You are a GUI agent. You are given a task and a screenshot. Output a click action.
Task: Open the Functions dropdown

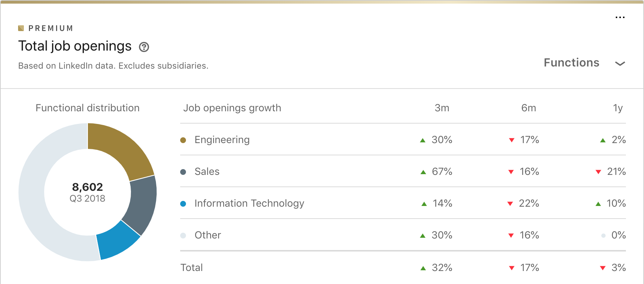pyautogui.click(x=572, y=63)
